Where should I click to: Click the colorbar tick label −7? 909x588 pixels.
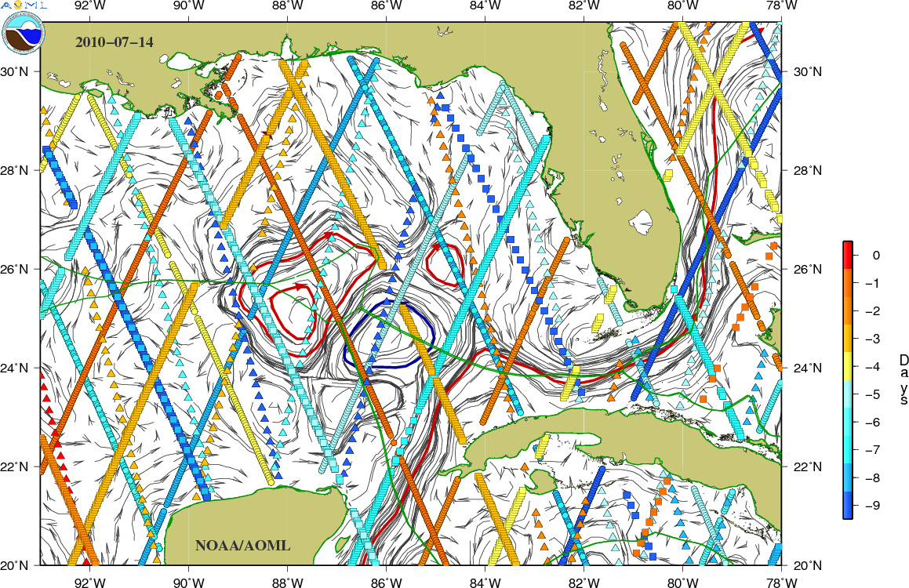pos(872,450)
